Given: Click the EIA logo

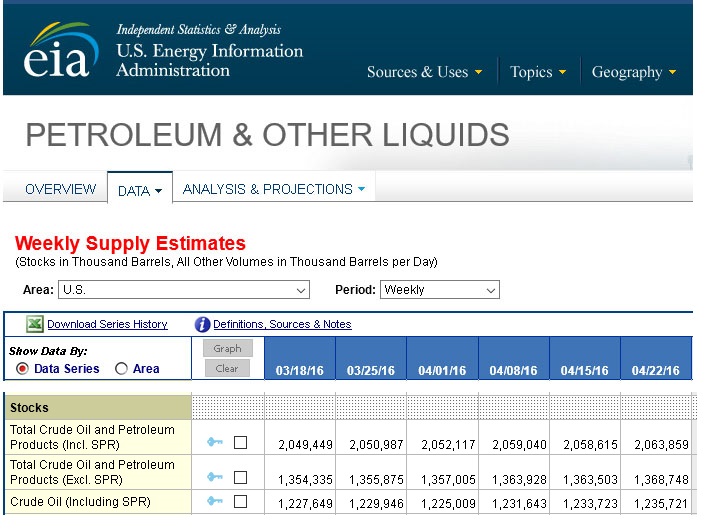Looking at the screenshot, I should coord(62,50).
